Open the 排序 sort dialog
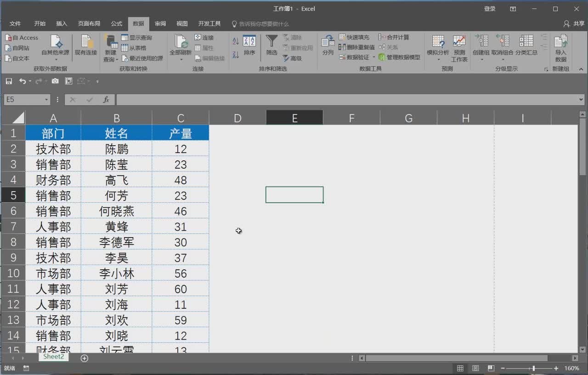 (x=249, y=45)
